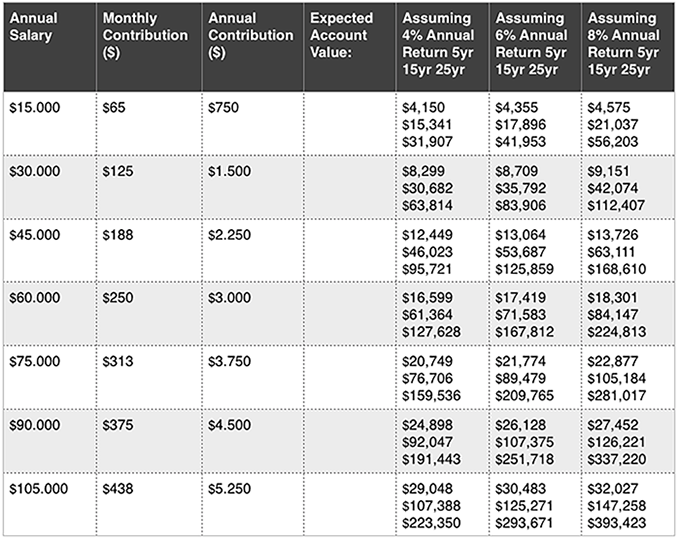Viewport: 680px width, 541px height.
Task: Click the Annual Salary column header
Action: tap(33, 27)
